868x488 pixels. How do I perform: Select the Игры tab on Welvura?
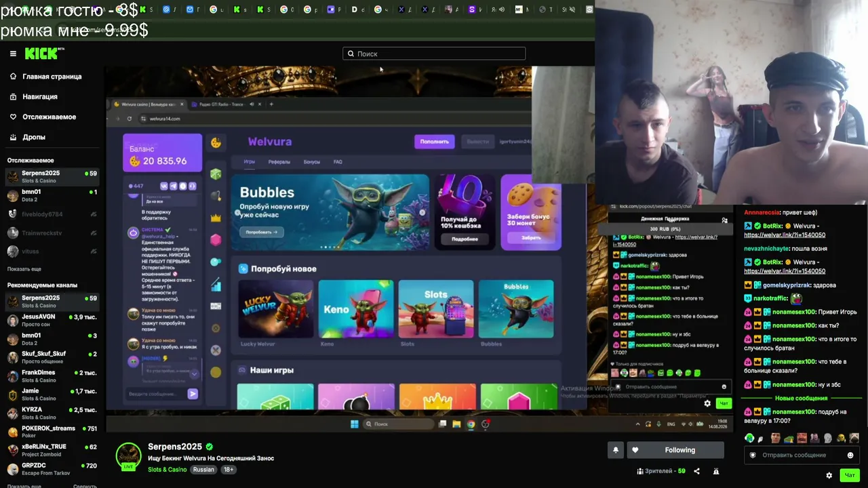(249, 162)
